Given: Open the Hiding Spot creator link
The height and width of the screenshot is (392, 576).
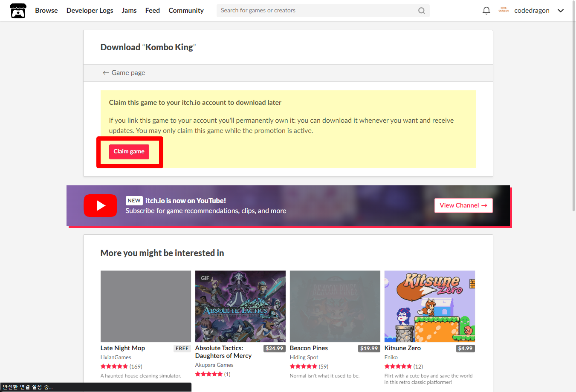Looking at the screenshot, I should tap(304, 357).
